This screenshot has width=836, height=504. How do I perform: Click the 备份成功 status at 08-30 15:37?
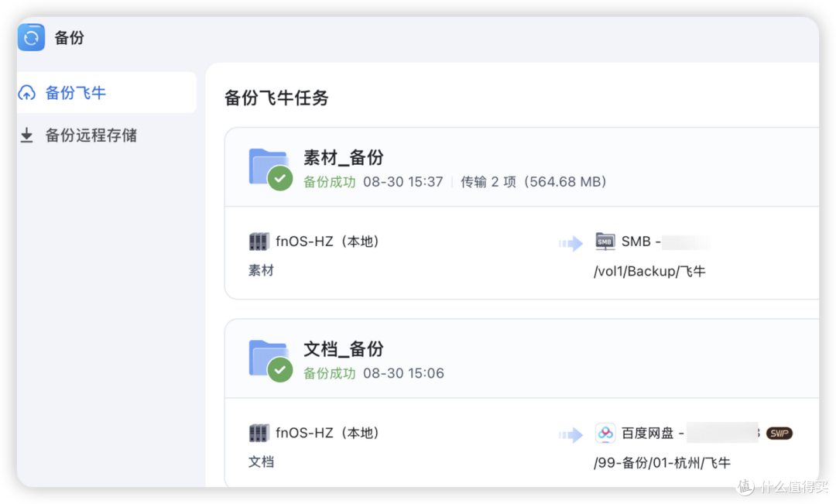click(x=330, y=182)
